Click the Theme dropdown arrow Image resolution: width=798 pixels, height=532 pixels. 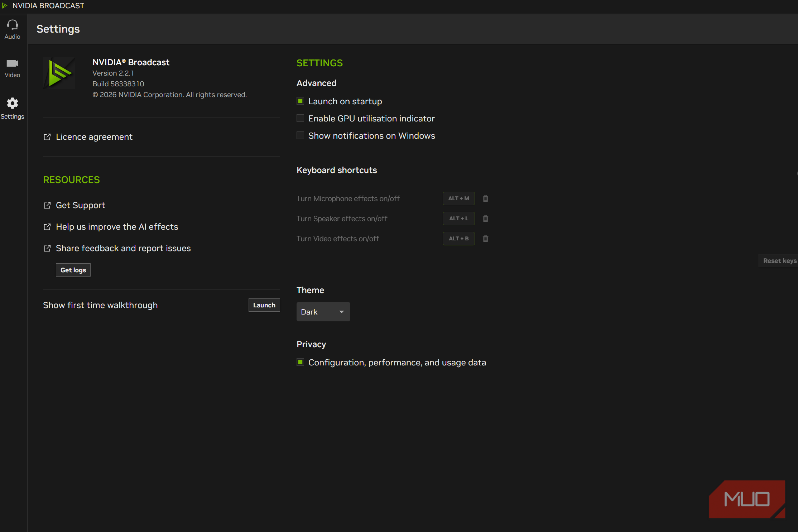342,312
